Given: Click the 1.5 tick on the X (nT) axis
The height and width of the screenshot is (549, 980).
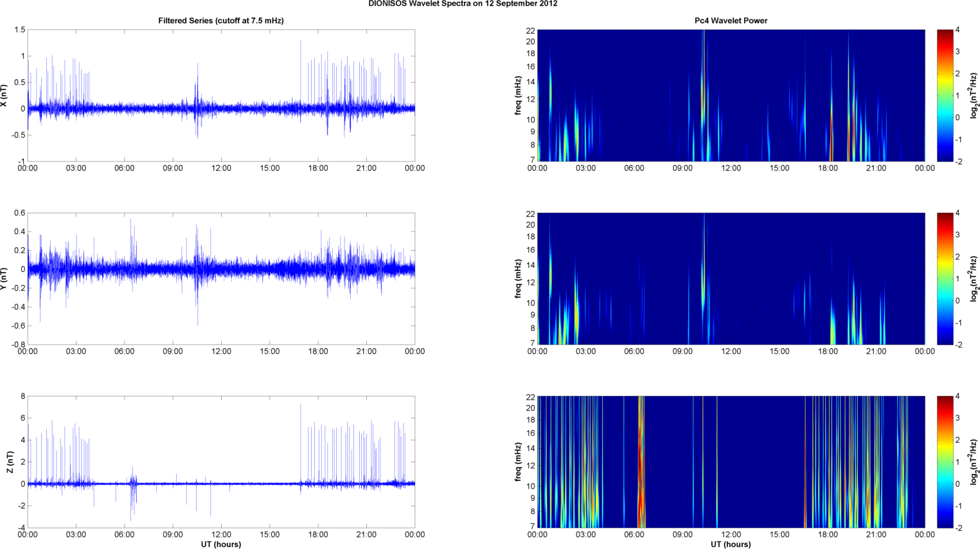Looking at the screenshot, I should pos(19,30).
